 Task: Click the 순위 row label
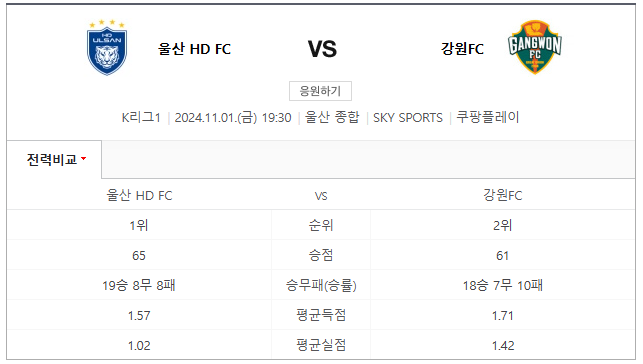[x=321, y=225]
